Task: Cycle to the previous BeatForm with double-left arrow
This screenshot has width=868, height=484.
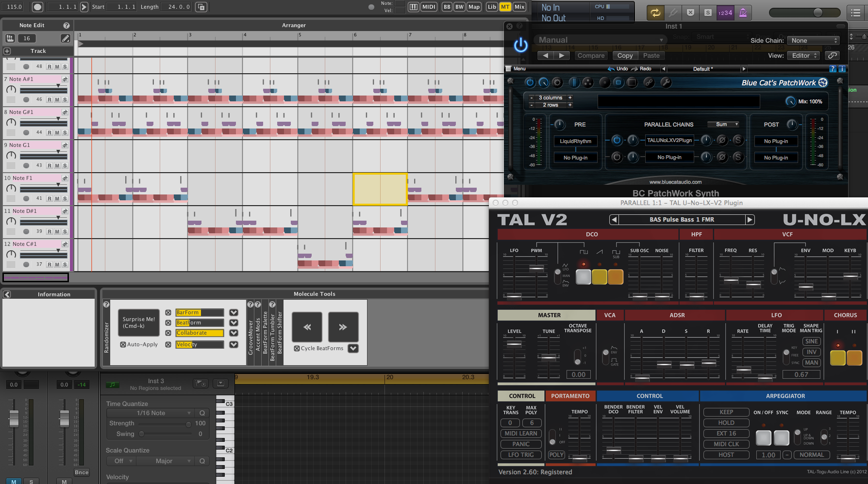Action: 307,327
